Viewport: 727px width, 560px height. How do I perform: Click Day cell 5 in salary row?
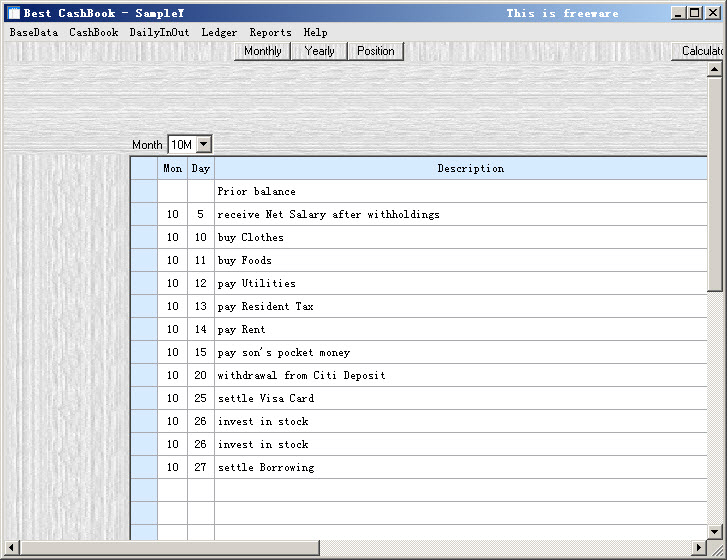click(x=201, y=214)
